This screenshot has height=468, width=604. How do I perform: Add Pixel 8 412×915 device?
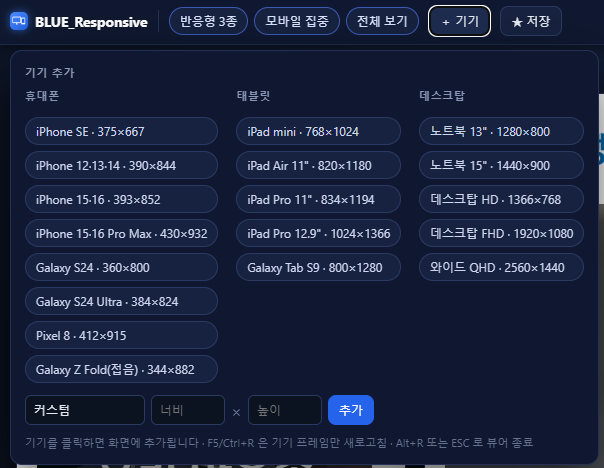121,335
